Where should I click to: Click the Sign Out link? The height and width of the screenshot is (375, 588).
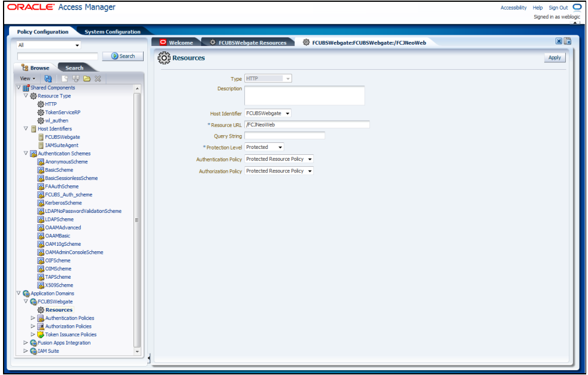pos(559,8)
